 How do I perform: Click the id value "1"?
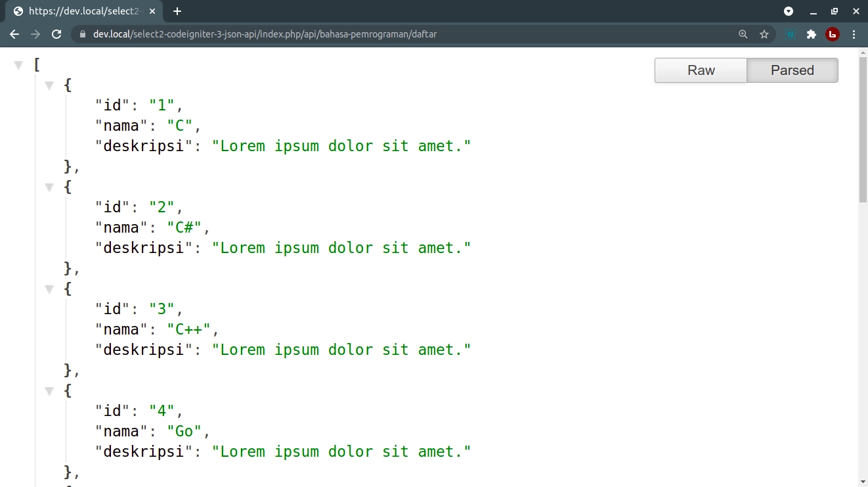tap(162, 105)
